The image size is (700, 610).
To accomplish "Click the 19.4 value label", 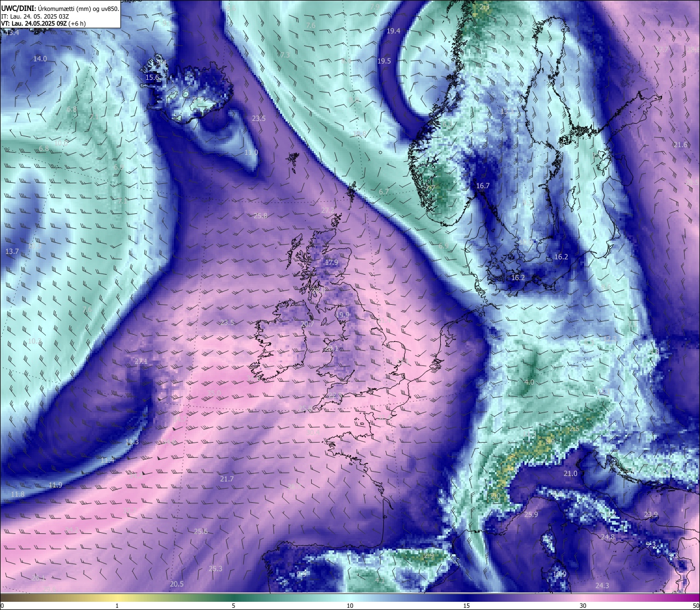I will click(393, 31).
